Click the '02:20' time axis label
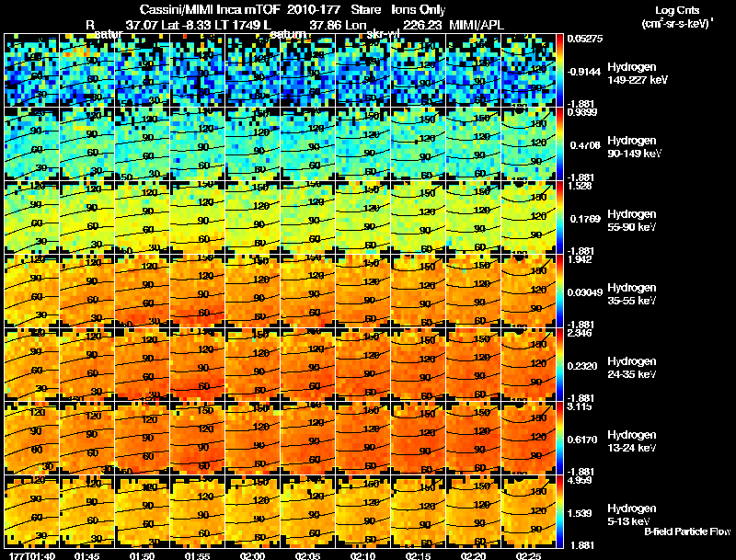The height and width of the screenshot is (560, 736). pos(473,555)
